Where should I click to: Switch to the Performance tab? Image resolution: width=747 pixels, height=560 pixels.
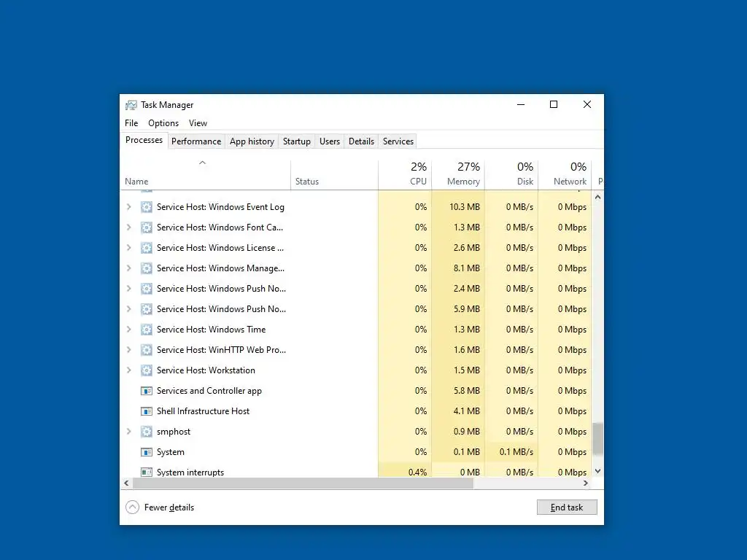[x=196, y=141]
